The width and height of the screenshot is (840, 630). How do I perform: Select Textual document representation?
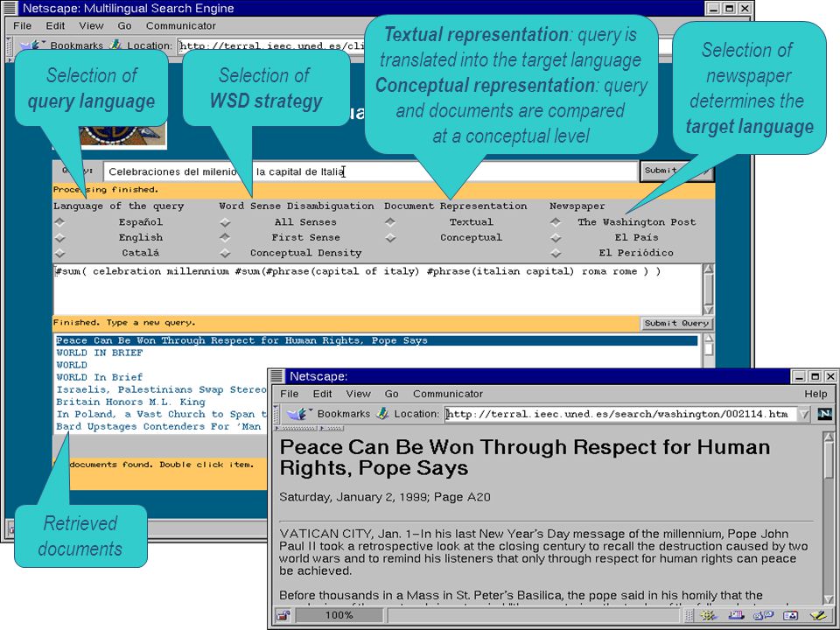[390, 221]
